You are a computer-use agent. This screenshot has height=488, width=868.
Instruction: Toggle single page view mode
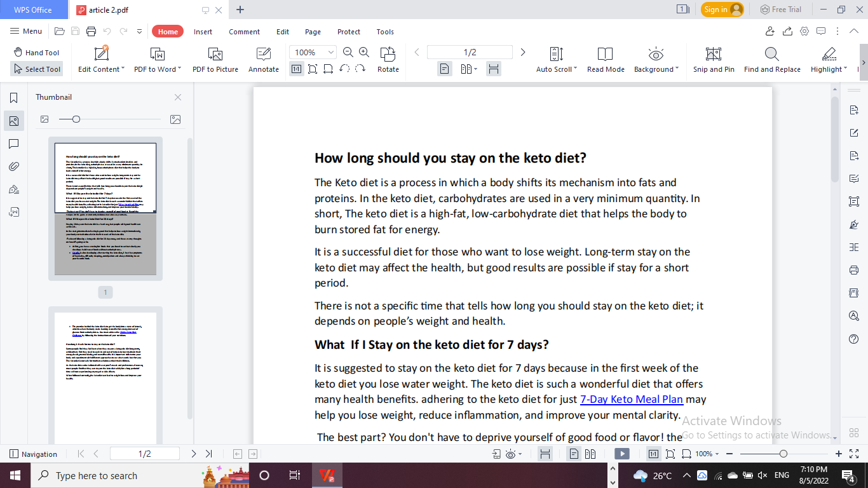click(x=444, y=68)
